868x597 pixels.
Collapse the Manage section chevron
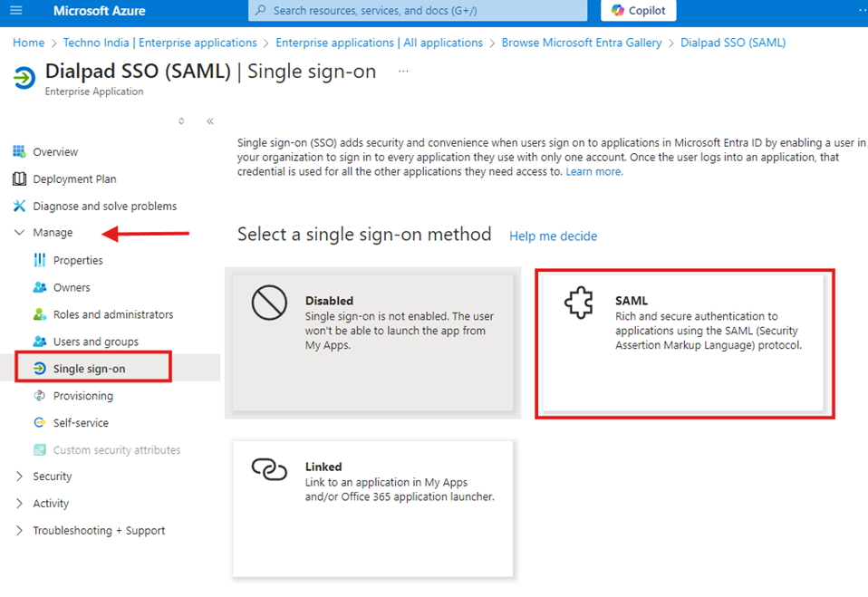pyautogui.click(x=19, y=233)
